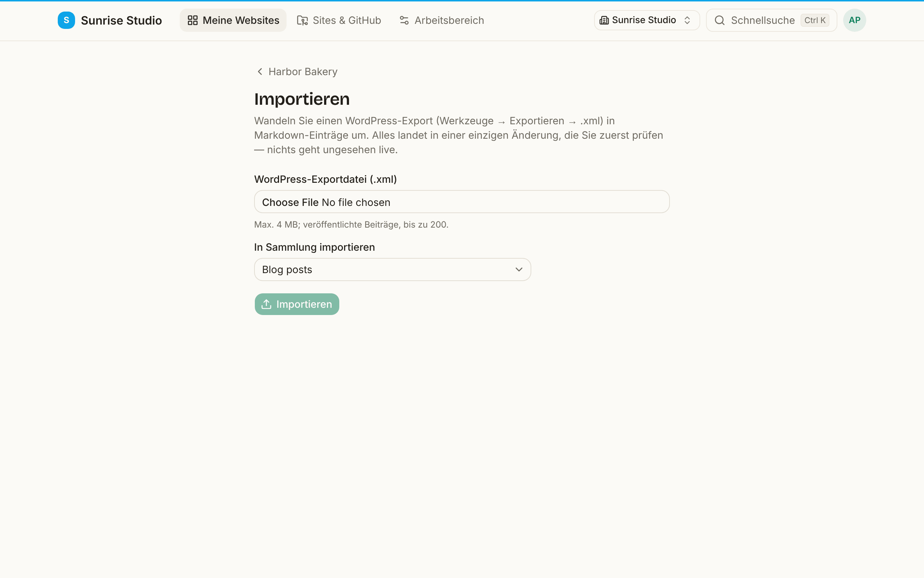Click the Sunrise Studio logo icon
The width and height of the screenshot is (924, 578).
pyautogui.click(x=66, y=20)
